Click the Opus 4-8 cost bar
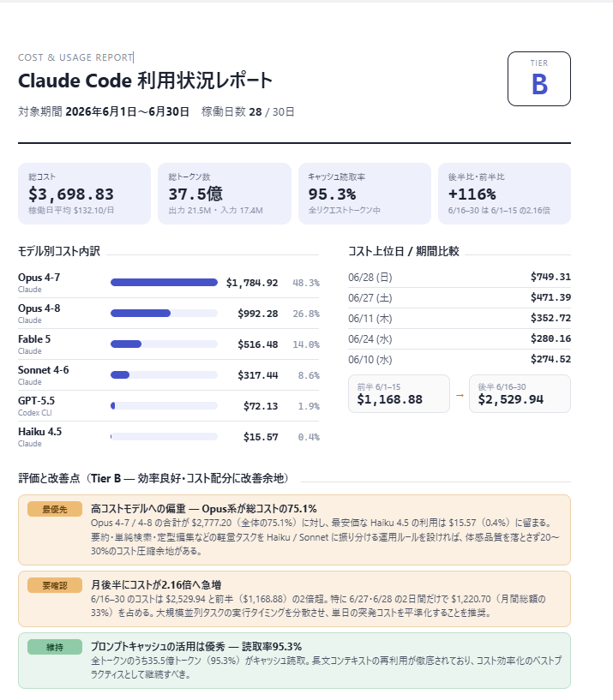This screenshot has width=613, height=700. [x=164, y=313]
